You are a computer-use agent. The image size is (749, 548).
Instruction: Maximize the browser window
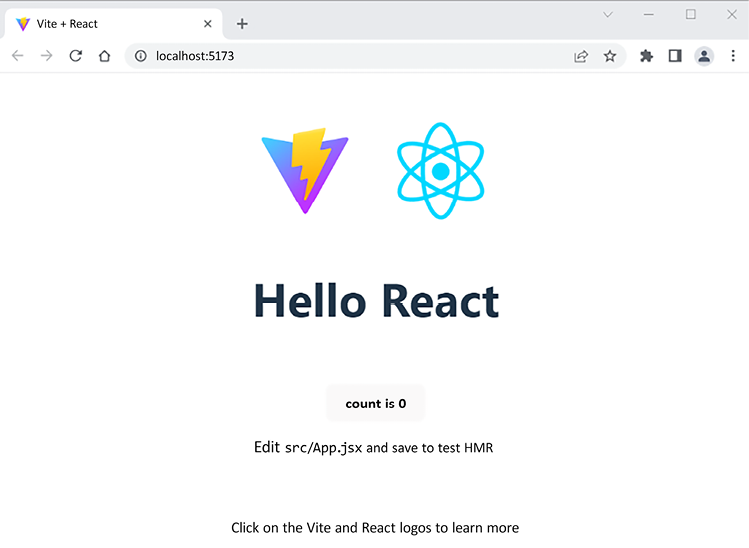point(690,14)
